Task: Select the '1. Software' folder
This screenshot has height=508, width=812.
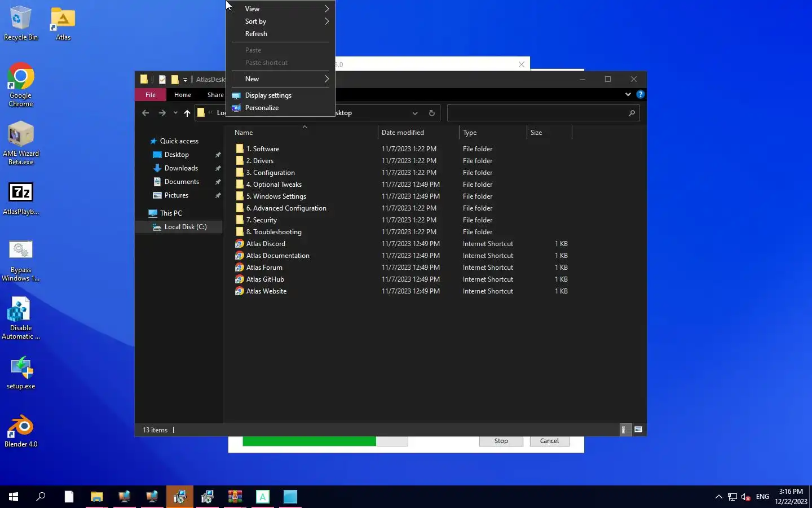Action: pyautogui.click(x=263, y=149)
